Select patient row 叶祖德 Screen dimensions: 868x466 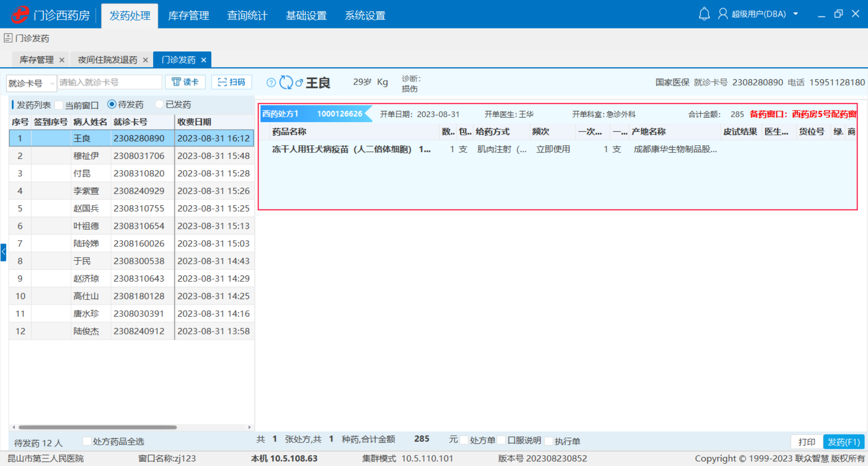click(x=131, y=226)
